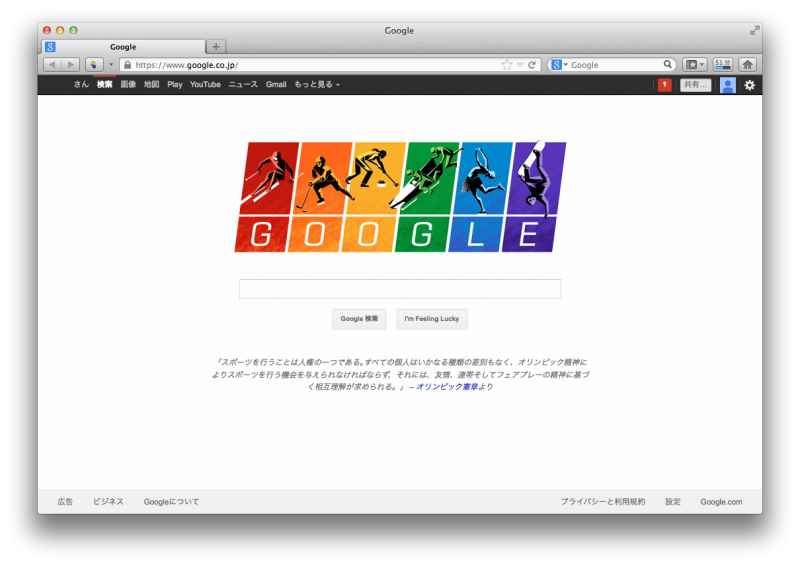800x566 pixels.
Task: Click the colorful extension icon beside navigation arrows
Action: pyautogui.click(x=94, y=65)
